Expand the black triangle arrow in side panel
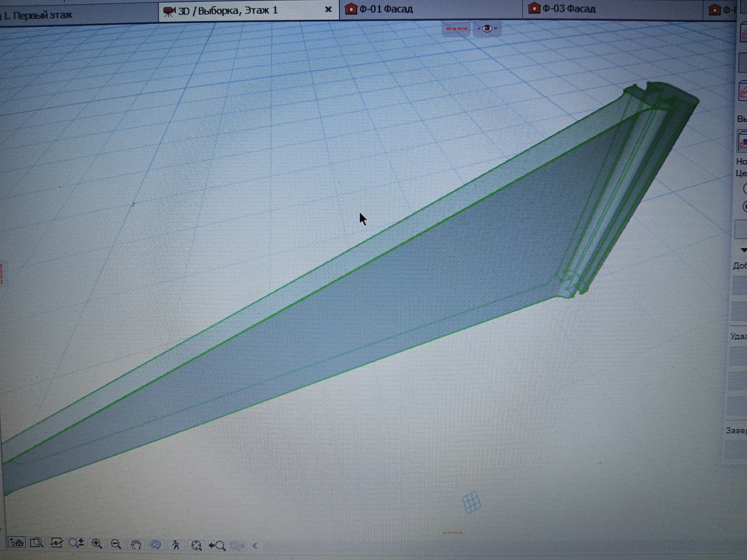747x560 pixels. 743,250
